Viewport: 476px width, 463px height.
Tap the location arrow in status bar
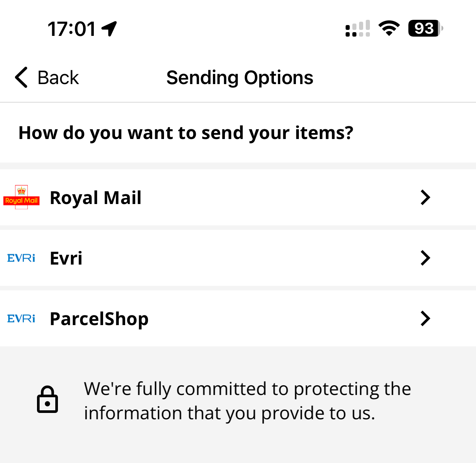(109, 29)
